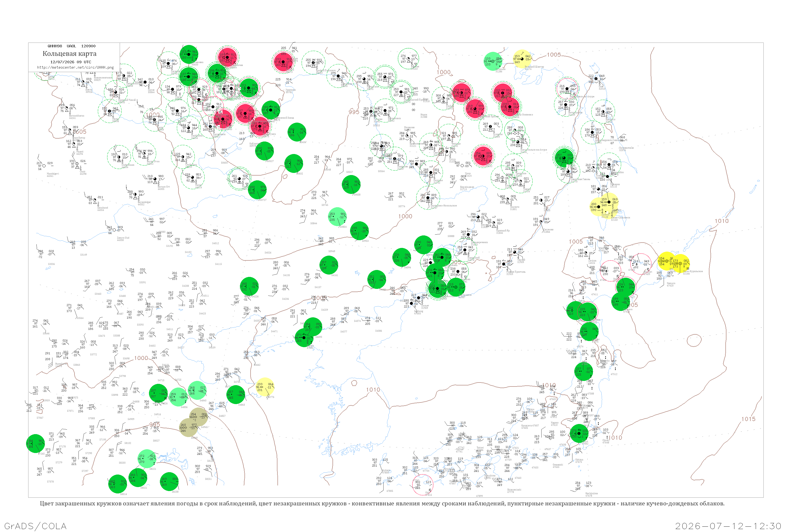The image size is (798, 532).
Task: Click the 2026-07-12-12:30 timestamp
Action: (728, 526)
